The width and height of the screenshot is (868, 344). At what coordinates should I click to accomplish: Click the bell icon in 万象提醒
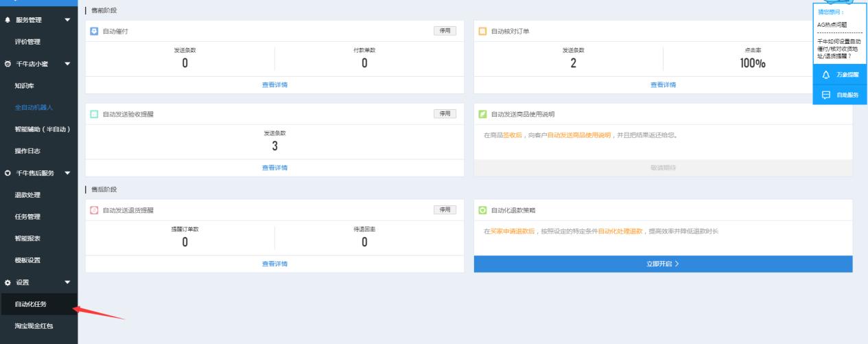click(825, 74)
